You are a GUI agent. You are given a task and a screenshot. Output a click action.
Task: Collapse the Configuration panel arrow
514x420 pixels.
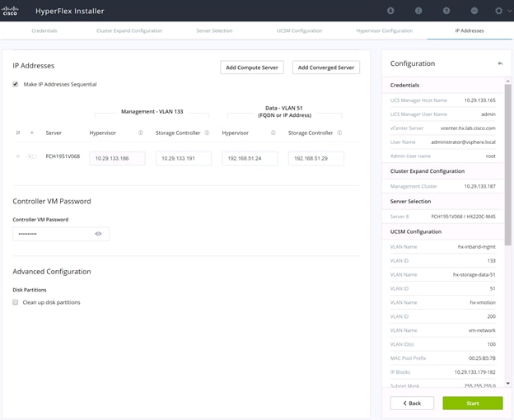[500, 63]
